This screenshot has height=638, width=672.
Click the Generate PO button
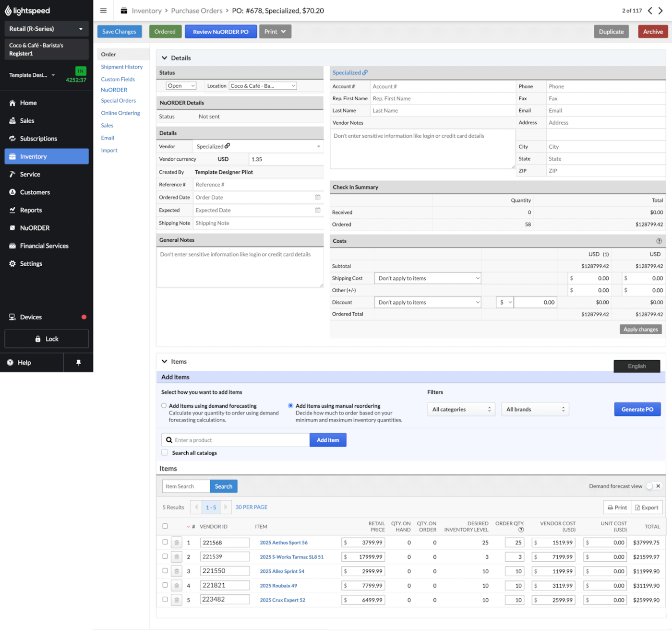pos(637,409)
